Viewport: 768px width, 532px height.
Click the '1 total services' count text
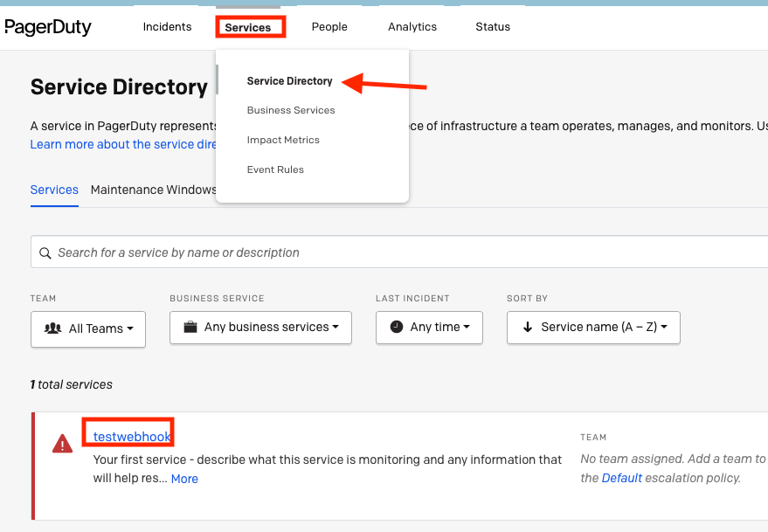[x=72, y=384]
